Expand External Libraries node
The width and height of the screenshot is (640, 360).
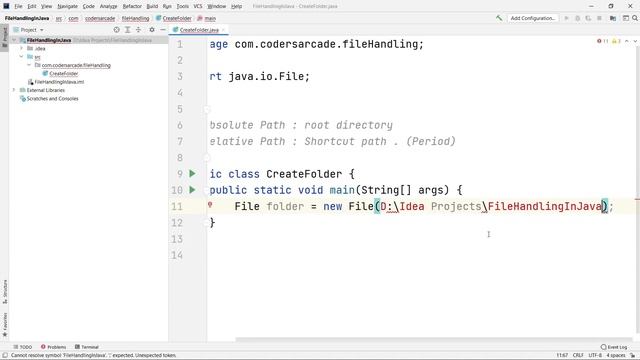(14, 90)
